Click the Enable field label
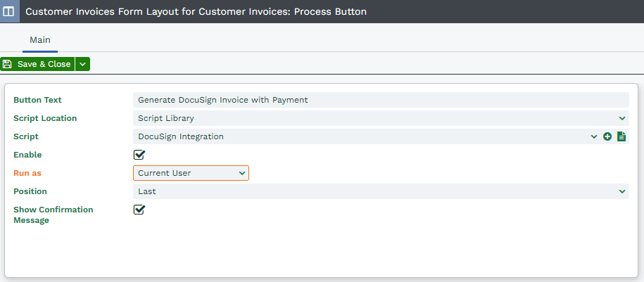The width and height of the screenshot is (644, 282). pos(27,155)
